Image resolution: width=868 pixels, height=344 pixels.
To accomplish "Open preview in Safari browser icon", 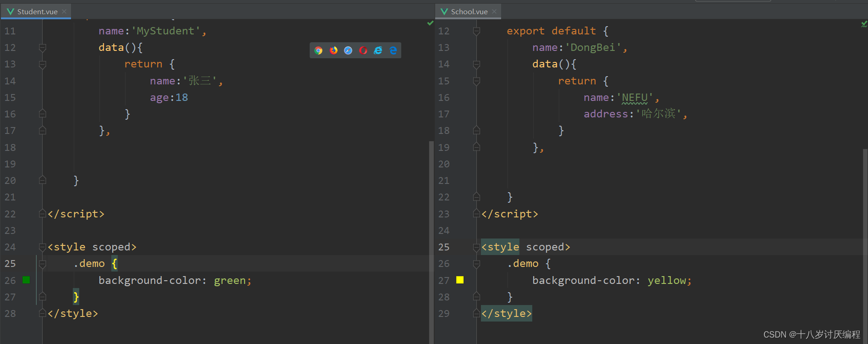I will coord(348,50).
